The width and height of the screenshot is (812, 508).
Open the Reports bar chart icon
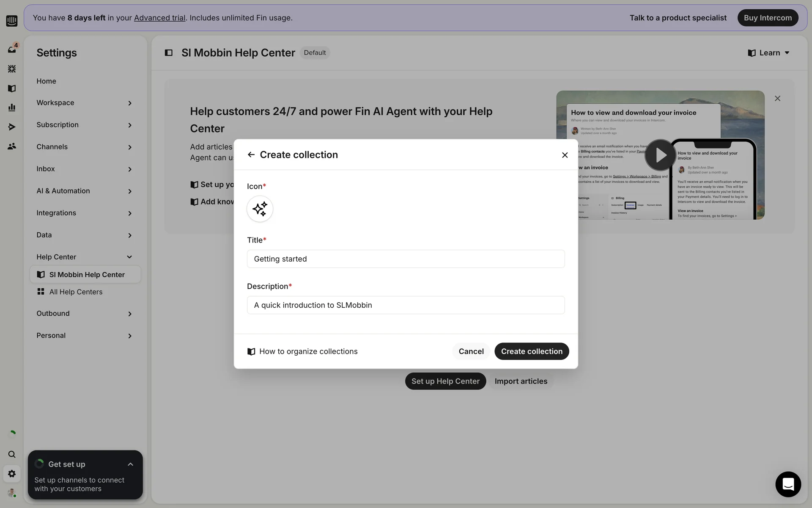[12, 108]
